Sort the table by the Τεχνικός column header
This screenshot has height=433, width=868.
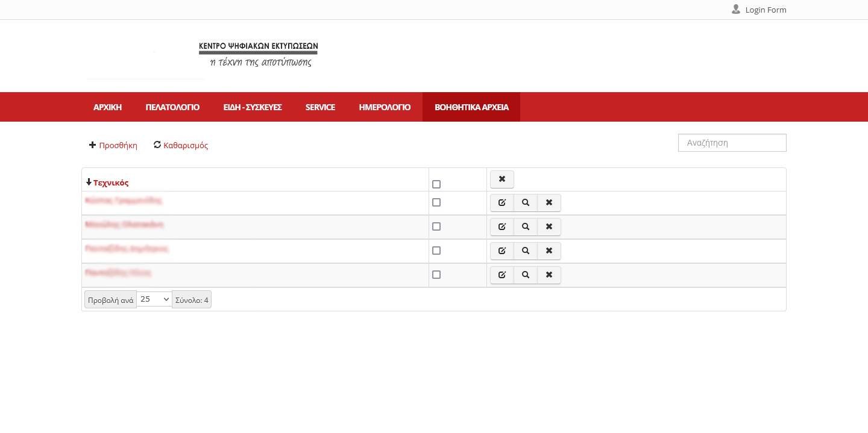[111, 183]
